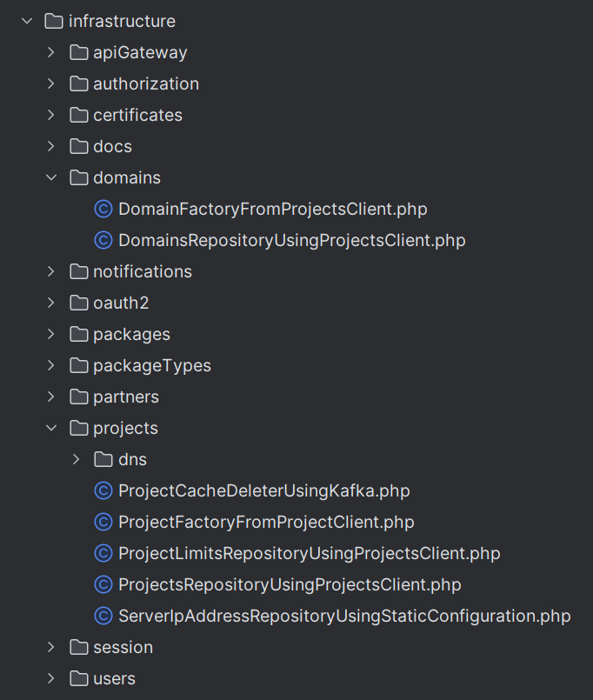This screenshot has height=700, width=593.
Task: Click the ProjectLimitsRepositoryUsingProjectsClient.php class icon
Action: tap(103, 553)
